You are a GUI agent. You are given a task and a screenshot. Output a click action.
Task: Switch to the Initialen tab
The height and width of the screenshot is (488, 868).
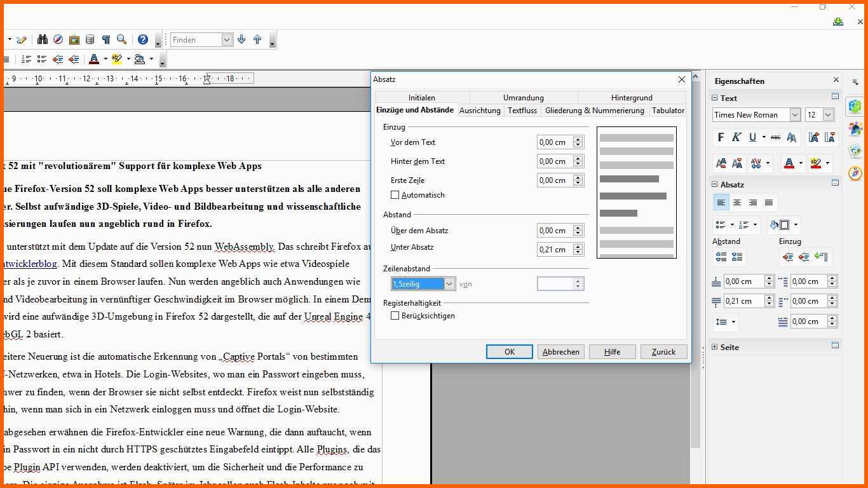[422, 98]
